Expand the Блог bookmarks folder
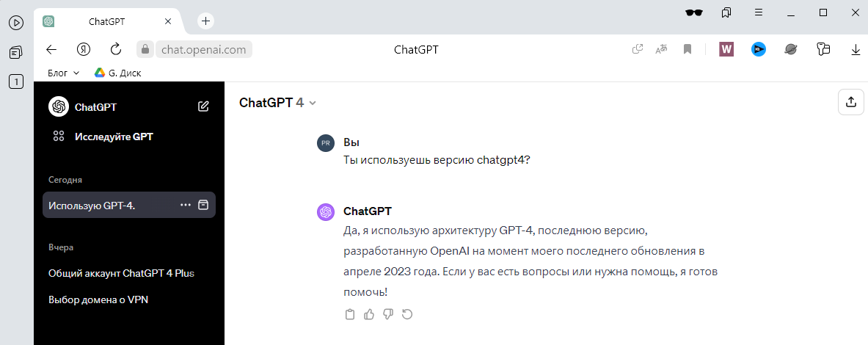This screenshot has width=868, height=345. (x=64, y=73)
